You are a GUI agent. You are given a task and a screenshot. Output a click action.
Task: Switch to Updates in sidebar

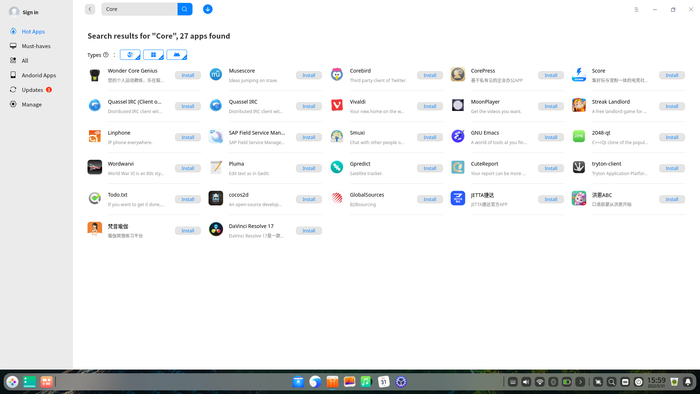(x=33, y=90)
